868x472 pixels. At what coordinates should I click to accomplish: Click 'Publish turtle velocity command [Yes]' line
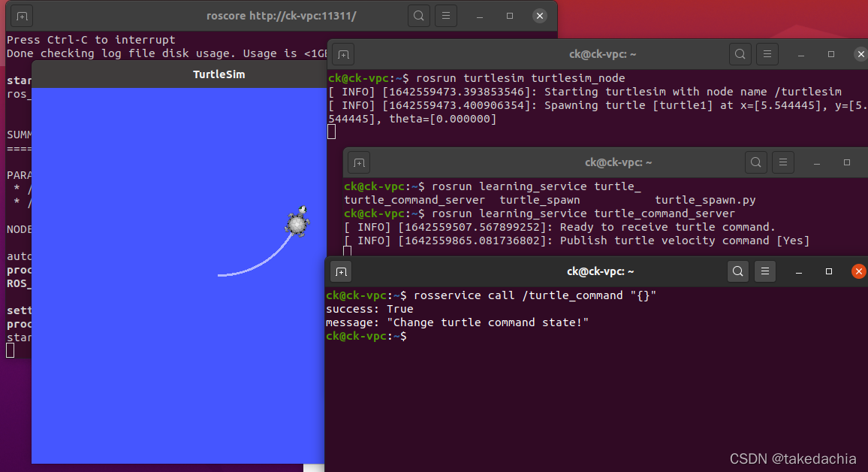[x=576, y=241]
